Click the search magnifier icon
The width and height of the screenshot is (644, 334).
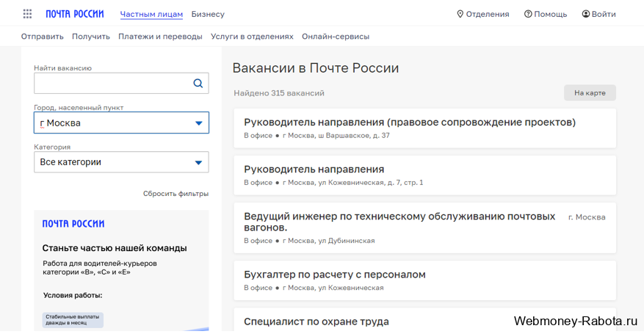tap(198, 83)
